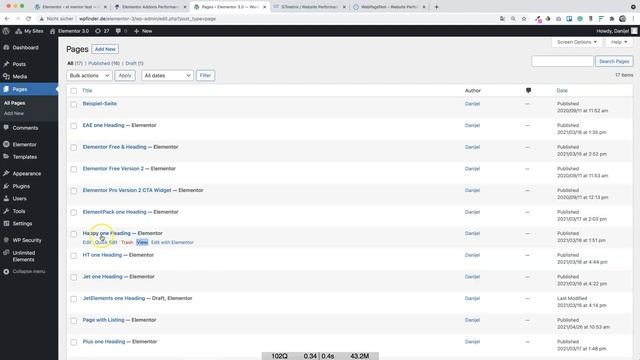Open Elementor in the sidebar
This screenshot has width=640, height=360.
coord(24,144)
